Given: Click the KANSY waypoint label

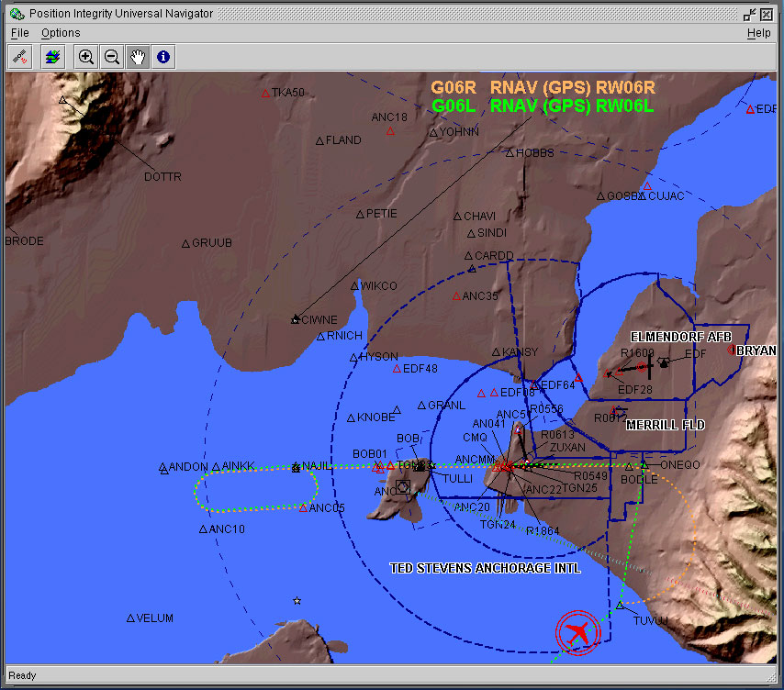Looking at the screenshot, I should click(x=520, y=352).
